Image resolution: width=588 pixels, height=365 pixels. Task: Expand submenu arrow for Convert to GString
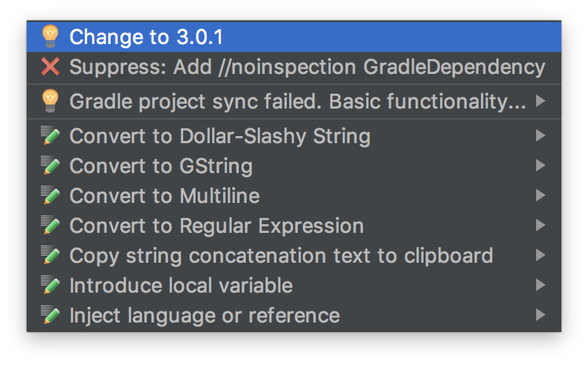pyautogui.click(x=540, y=165)
